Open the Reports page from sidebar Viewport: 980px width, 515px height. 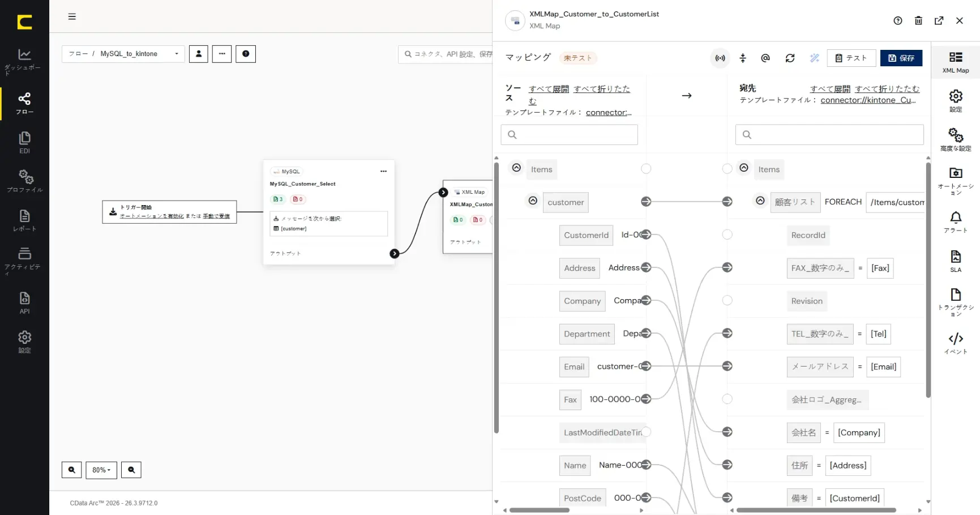[x=24, y=220]
